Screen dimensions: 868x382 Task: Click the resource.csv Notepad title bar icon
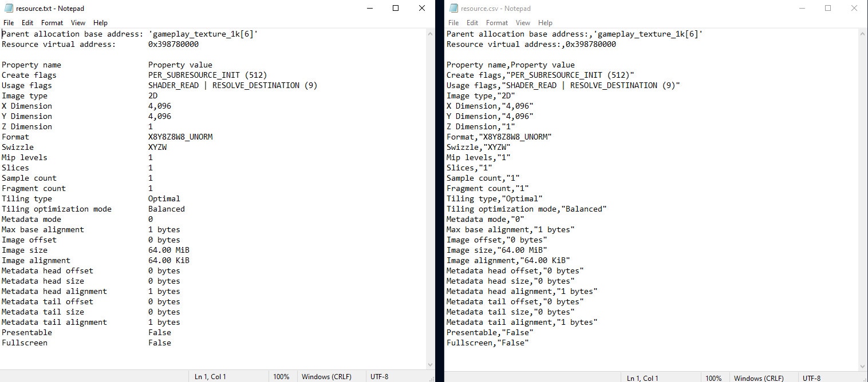pos(453,9)
